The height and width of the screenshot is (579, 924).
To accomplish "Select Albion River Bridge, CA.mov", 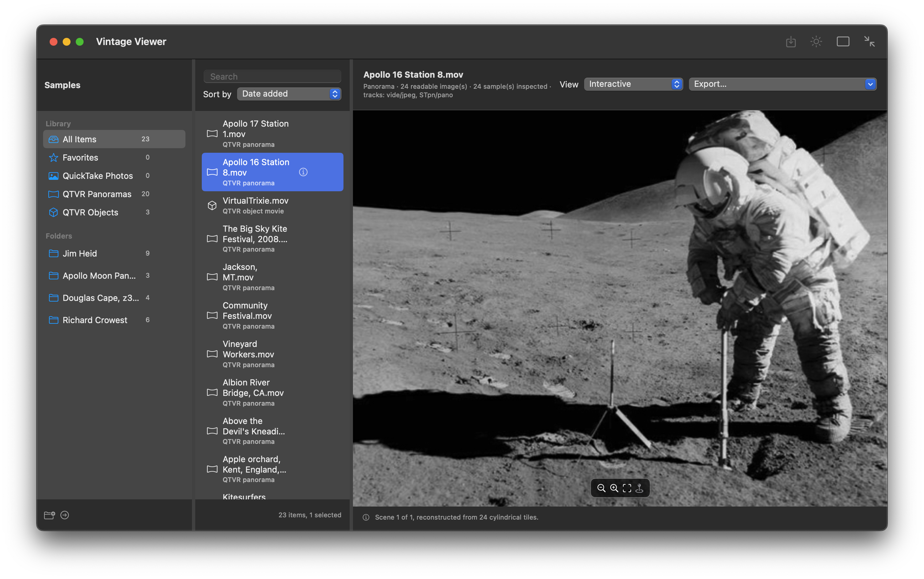I will pos(272,393).
